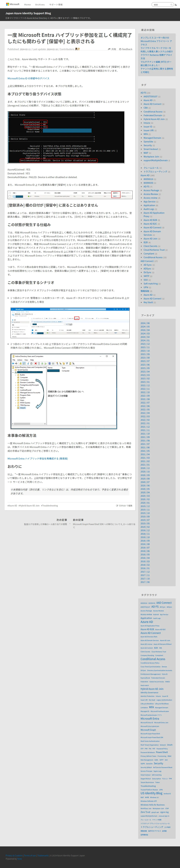Click the 共有 share icon under the title
Viewport: 180px width, 868px height.
[109, 49]
